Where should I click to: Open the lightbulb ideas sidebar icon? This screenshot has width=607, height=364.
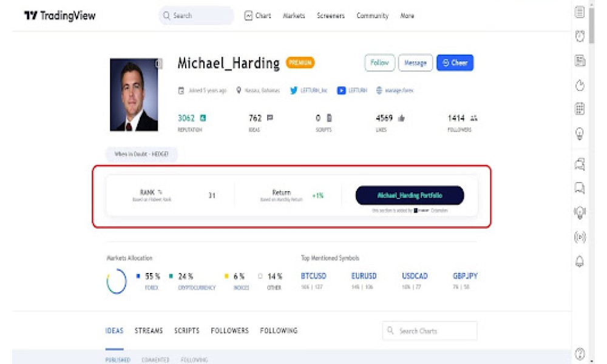coord(580,134)
